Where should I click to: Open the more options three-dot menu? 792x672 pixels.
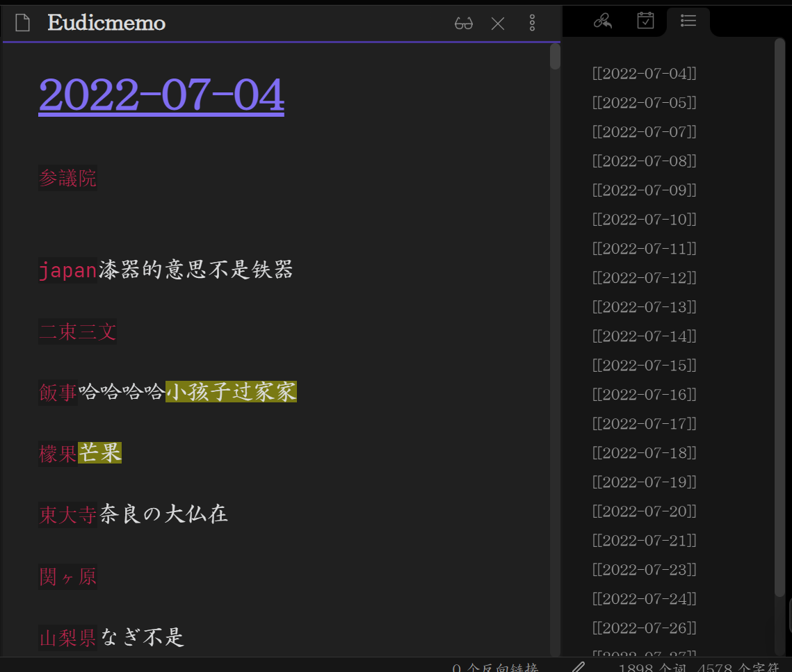tap(532, 24)
